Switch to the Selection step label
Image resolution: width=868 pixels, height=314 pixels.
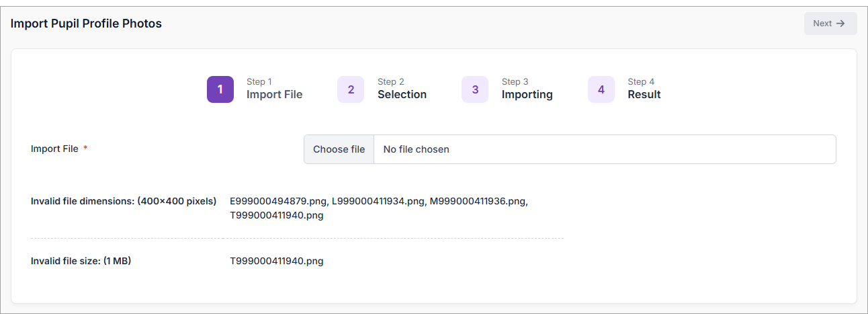402,95
